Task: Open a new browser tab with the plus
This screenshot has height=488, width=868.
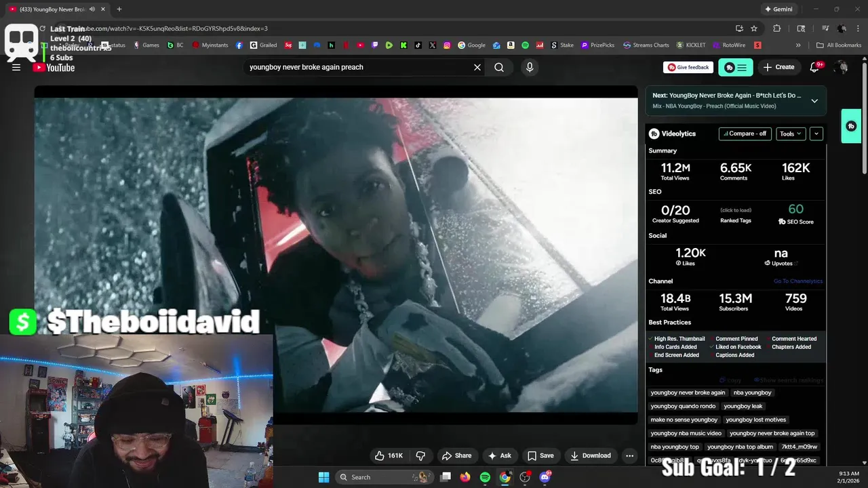Action: tap(119, 9)
